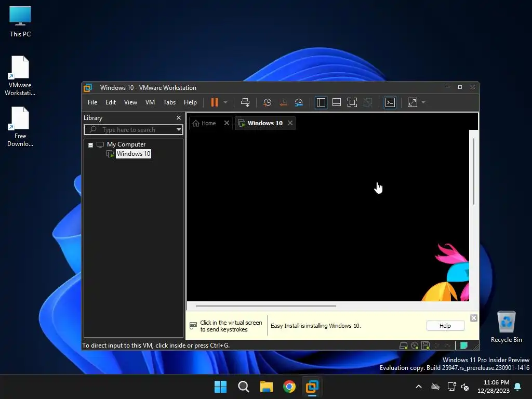Viewport: 532px width, 399px height.
Task: Click the network status tray icon
Action: [451, 387]
